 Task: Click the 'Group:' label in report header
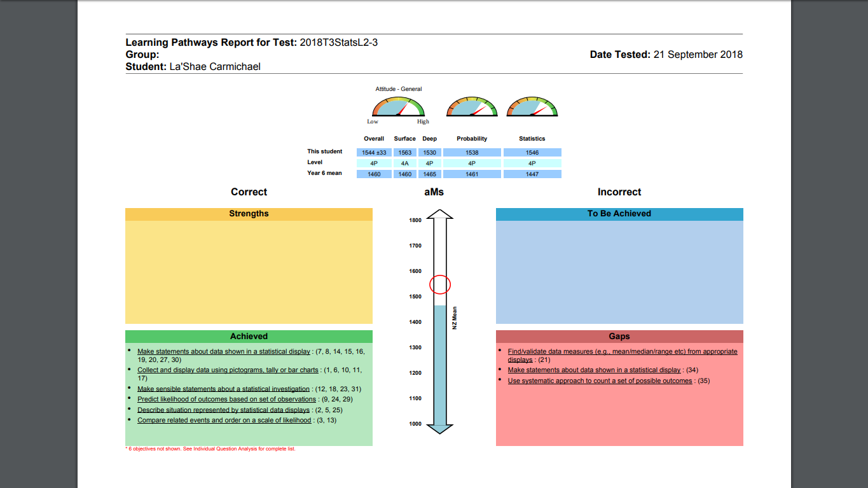(142, 55)
